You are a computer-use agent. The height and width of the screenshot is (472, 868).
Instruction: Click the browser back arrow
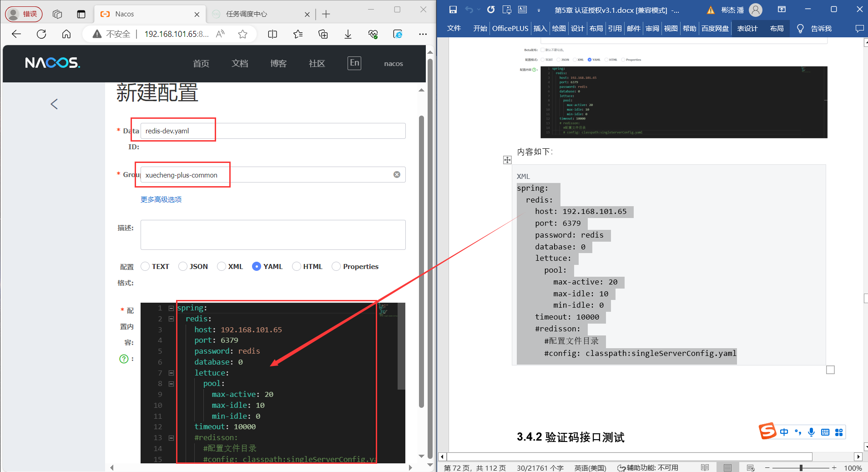click(16, 34)
